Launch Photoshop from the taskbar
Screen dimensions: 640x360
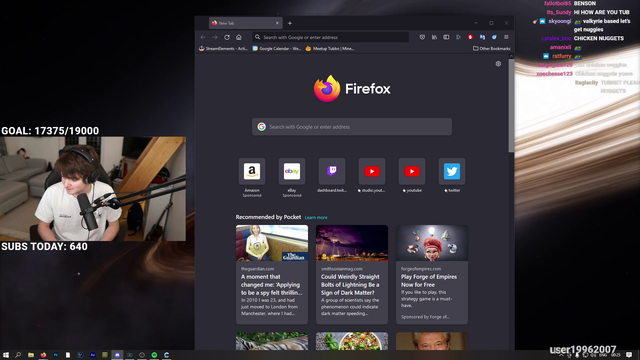coord(56,355)
